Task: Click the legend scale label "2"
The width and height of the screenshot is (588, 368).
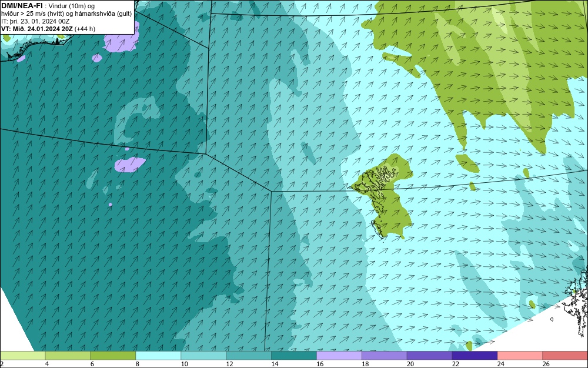Action: tap(2, 364)
